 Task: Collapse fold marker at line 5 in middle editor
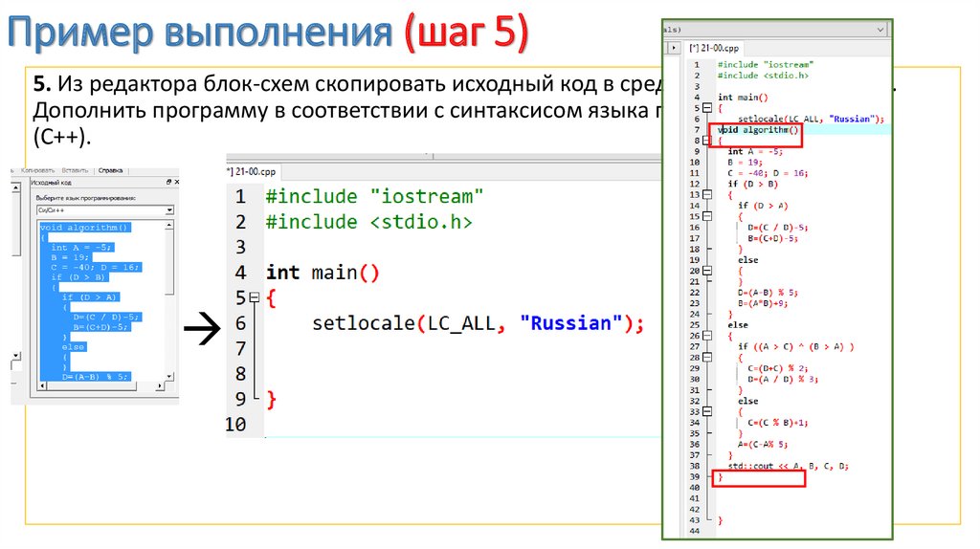255,297
